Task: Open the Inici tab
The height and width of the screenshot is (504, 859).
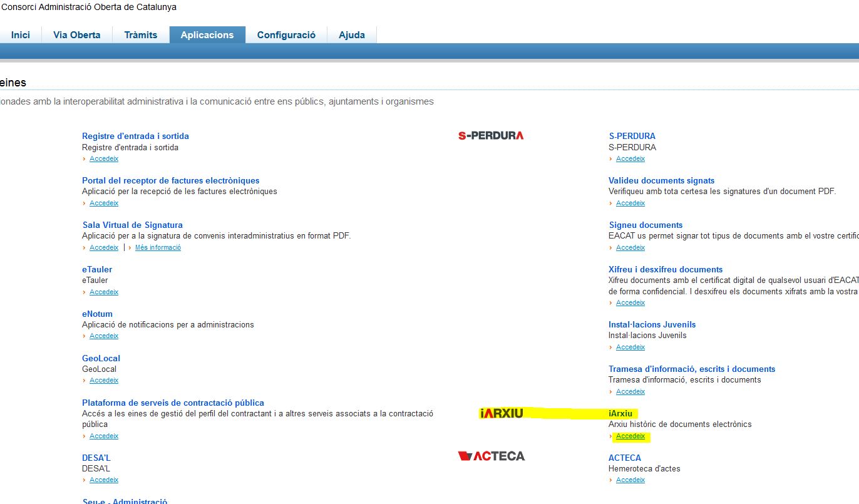Action: (21, 35)
